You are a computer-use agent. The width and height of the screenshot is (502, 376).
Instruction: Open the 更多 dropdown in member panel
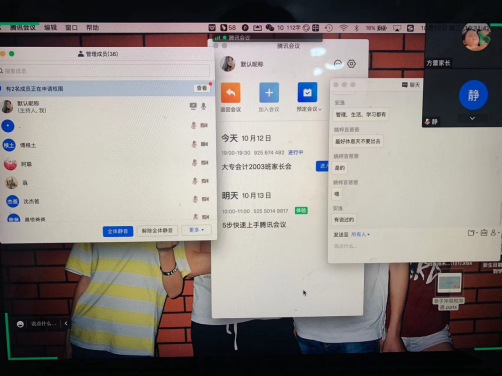point(197,230)
